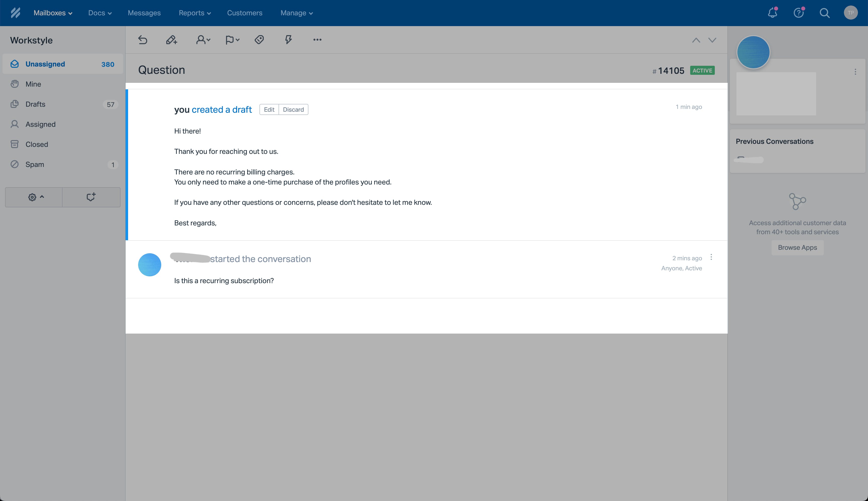The height and width of the screenshot is (501, 868).
Task: Open the more options ellipsis icon
Action: pos(317,39)
